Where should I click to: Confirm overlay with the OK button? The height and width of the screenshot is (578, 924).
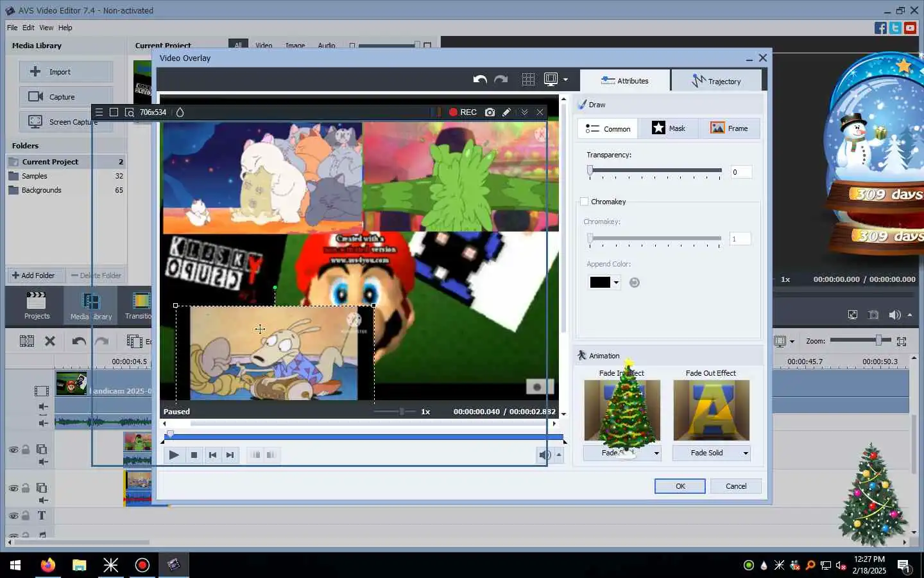pyautogui.click(x=680, y=486)
